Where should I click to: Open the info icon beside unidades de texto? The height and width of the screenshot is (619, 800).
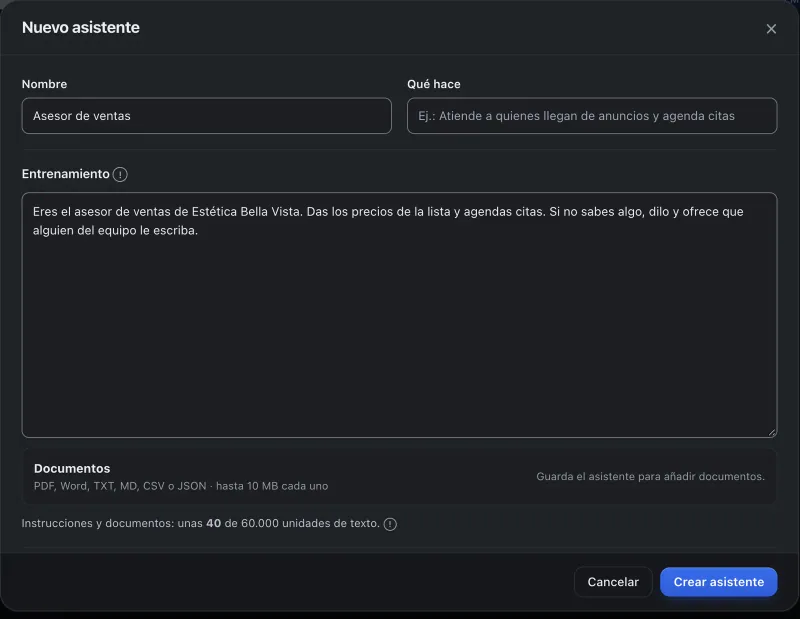coord(390,524)
